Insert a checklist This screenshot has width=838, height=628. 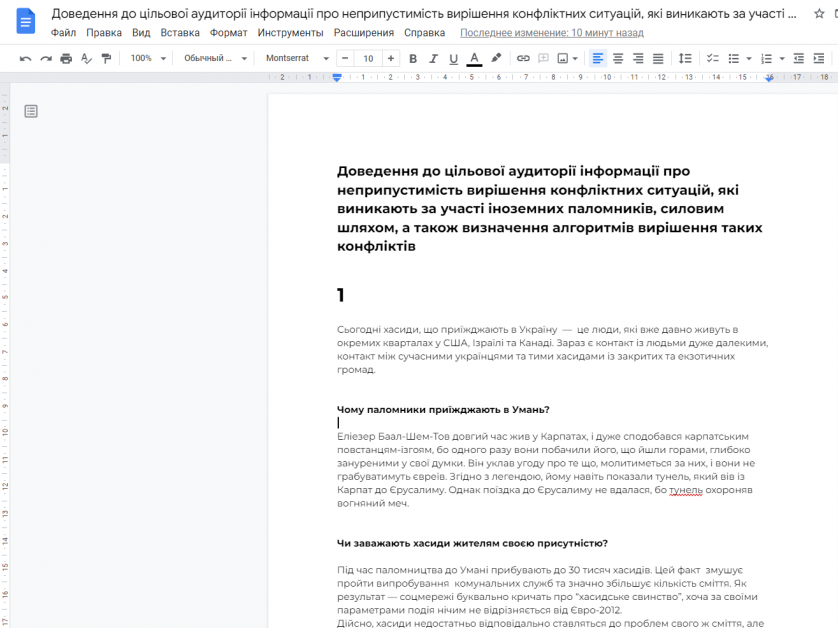(x=712, y=58)
